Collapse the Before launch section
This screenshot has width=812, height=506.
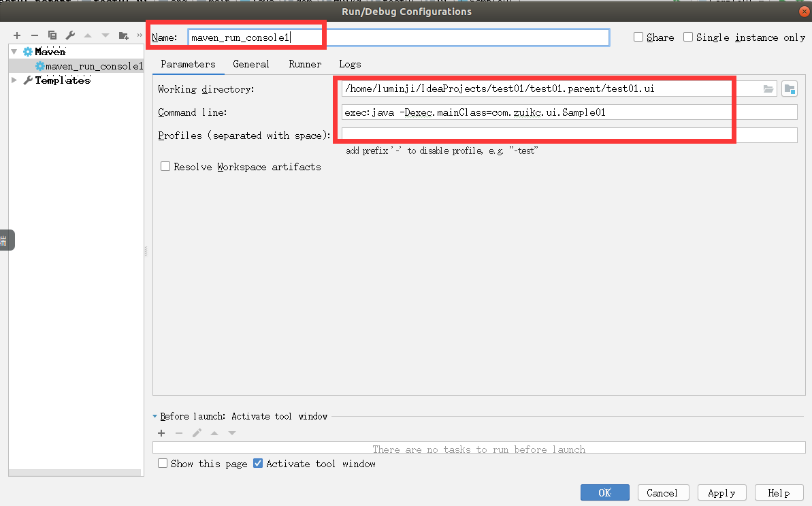pos(155,416)
